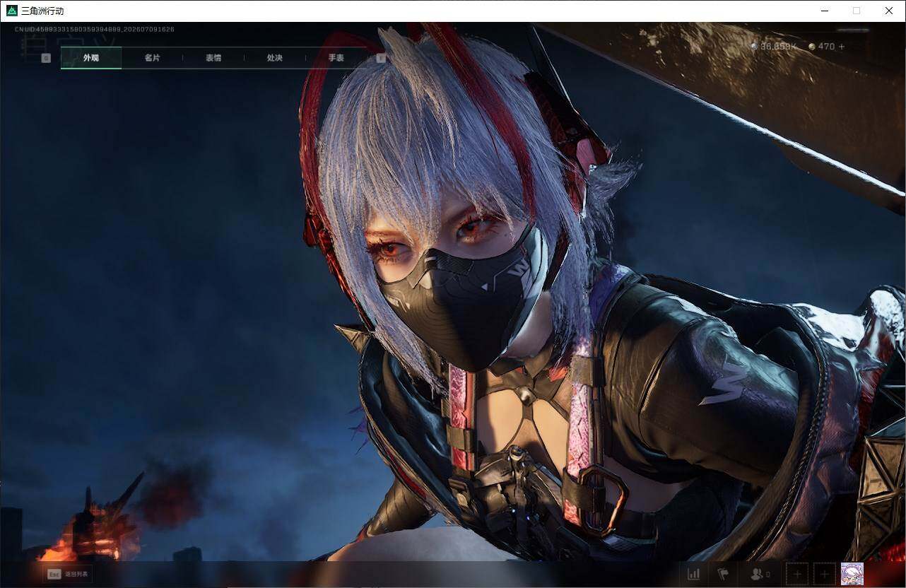Click the flag icon in bottom bar
Image resolution: width=906 pixels, height=588 pixels.
click(723, 575)
